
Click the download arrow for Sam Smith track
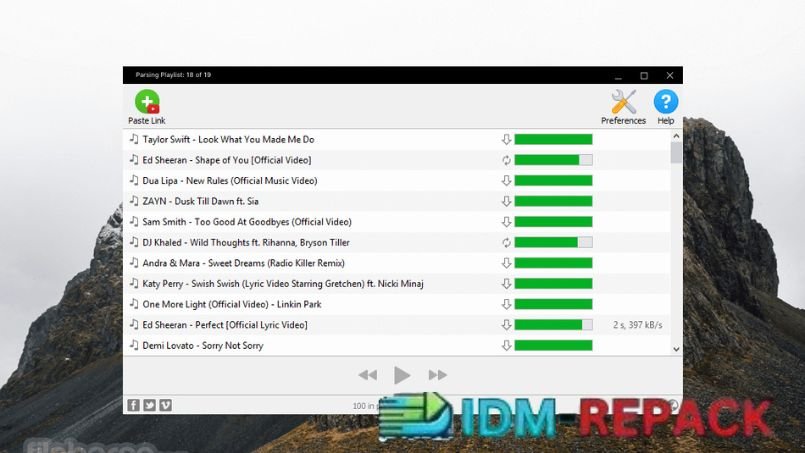click(506, 222)
